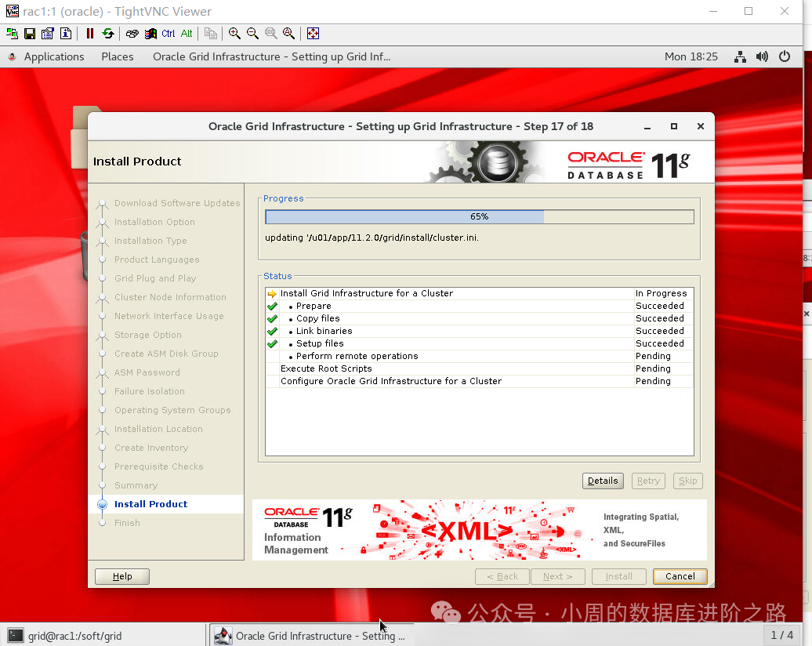Click the volume speaker icon
The height and width of the screenshot is (646, 812).
[x=762, y=57]
